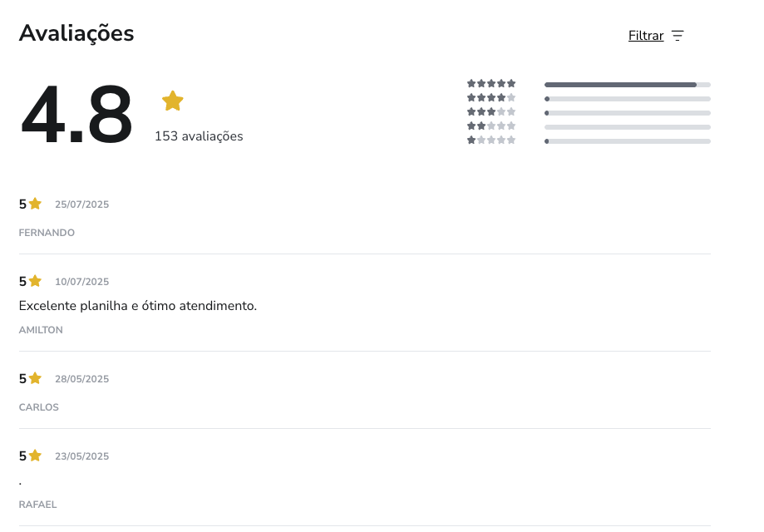Select the five-star rating row icons

[x=491, y=83]
